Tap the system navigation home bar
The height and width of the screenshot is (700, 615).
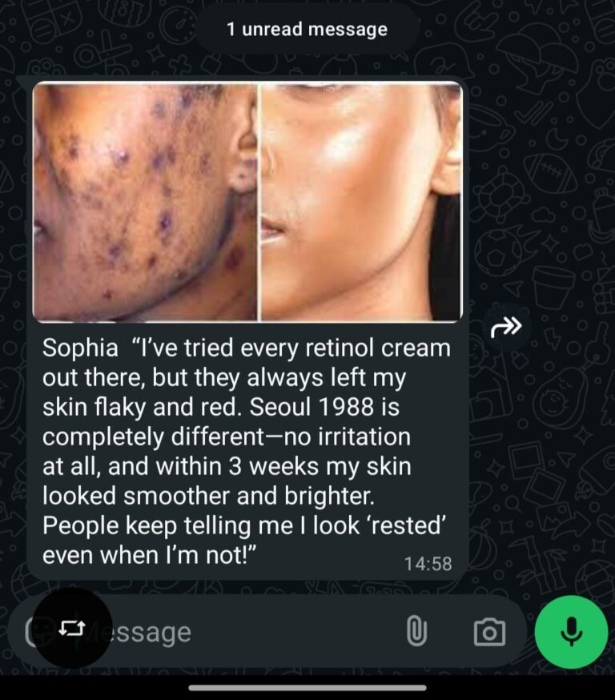click(x=307, y=688)
